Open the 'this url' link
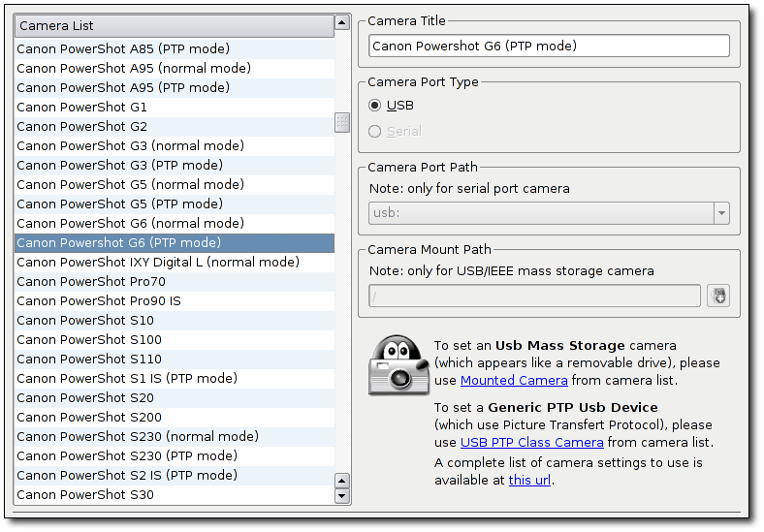This screenshot has width=764, height=532. coord(529,481)
